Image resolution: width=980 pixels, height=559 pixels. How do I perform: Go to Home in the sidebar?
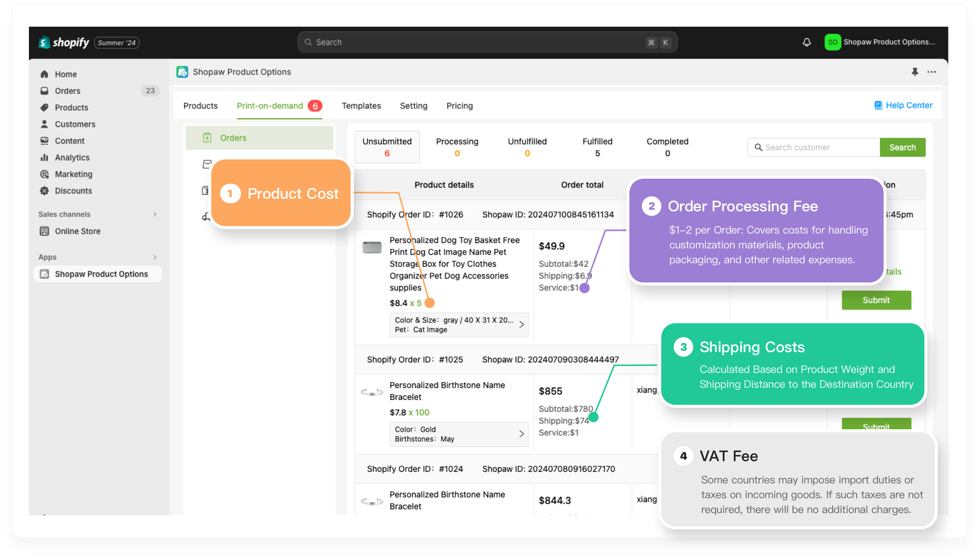66,74
